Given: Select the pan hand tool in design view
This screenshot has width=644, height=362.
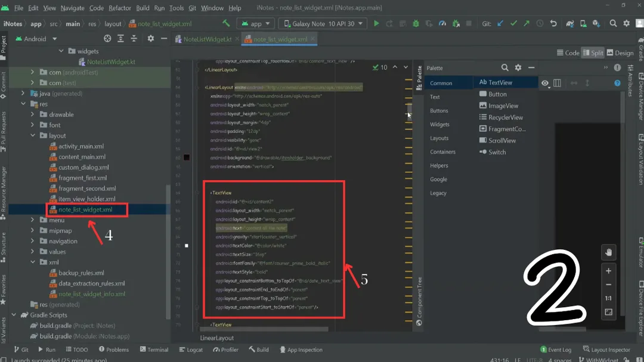Looking at the screenshot, I should [x=608, y=252].
